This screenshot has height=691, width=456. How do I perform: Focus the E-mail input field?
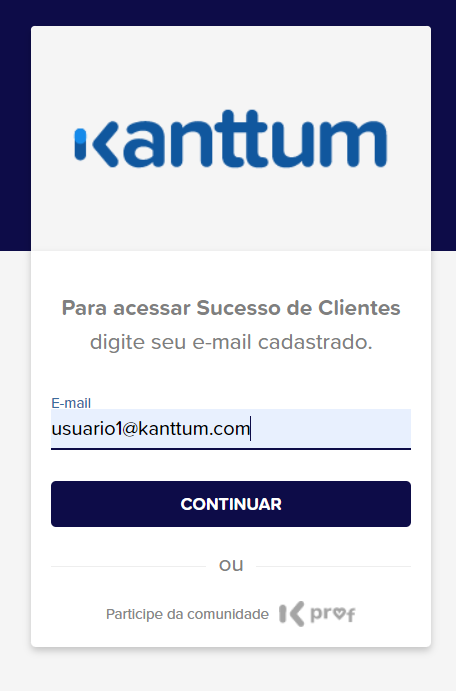231,429
